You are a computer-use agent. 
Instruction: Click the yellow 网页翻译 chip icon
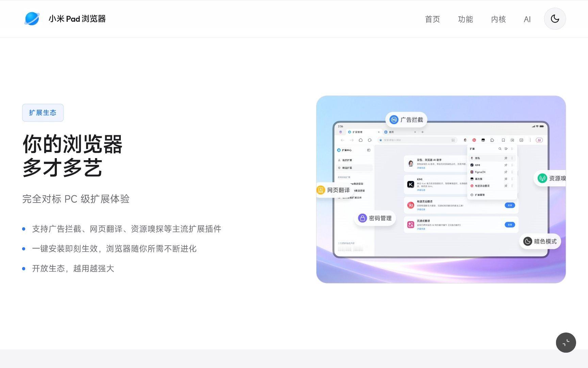[x=321, y=190]
